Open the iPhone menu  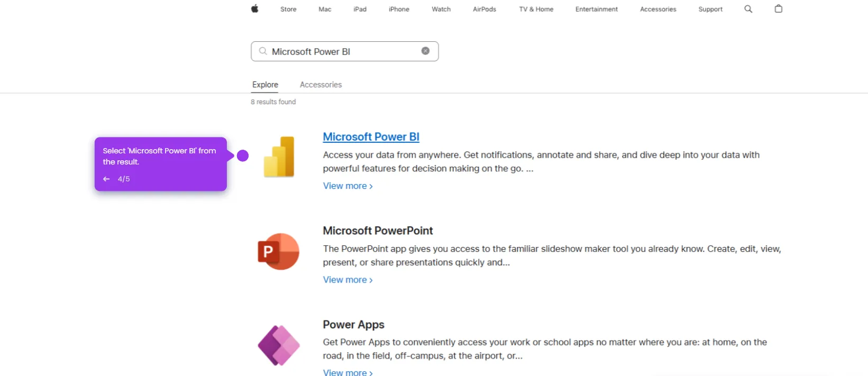399,9
